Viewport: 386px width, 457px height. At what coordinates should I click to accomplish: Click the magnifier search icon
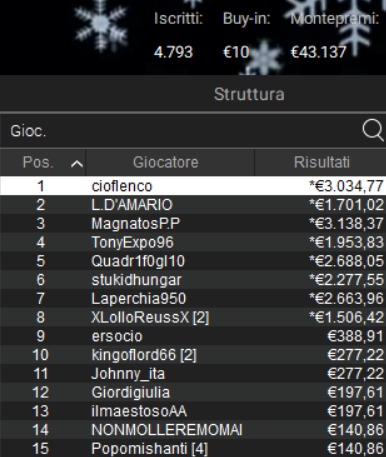pyautogui.click(x=373, y=130)
